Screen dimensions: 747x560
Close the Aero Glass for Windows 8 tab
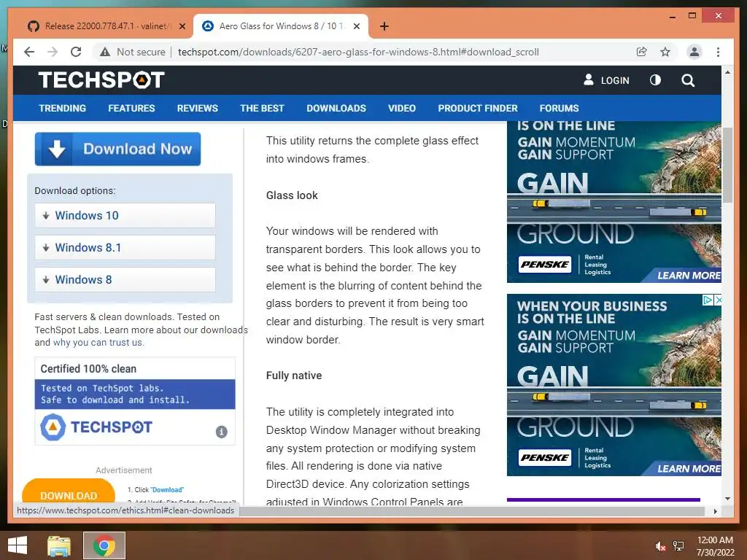click(356, 26)
